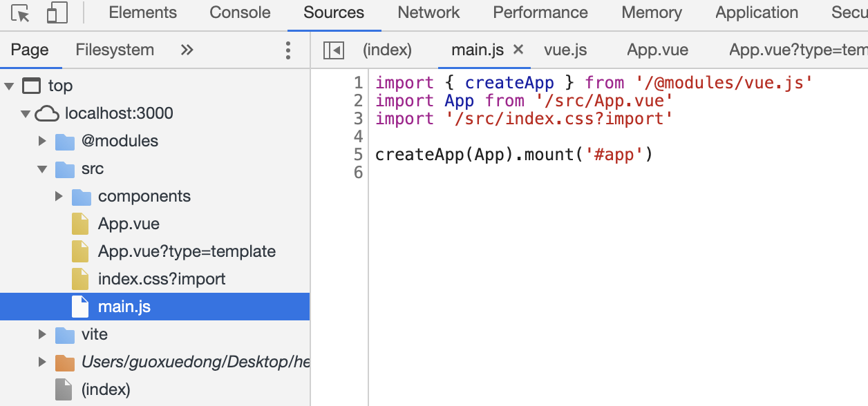Expand the vite folder
868x406 pixels.
pos(42,334)
